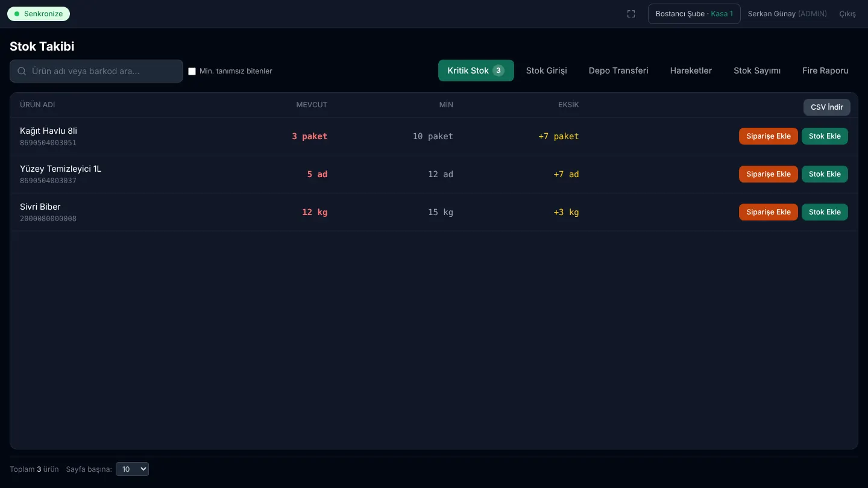868x488 pixels.
Task: Click Stok Ekle for Kağıt Havlu 8li
Action: [825, 136]
